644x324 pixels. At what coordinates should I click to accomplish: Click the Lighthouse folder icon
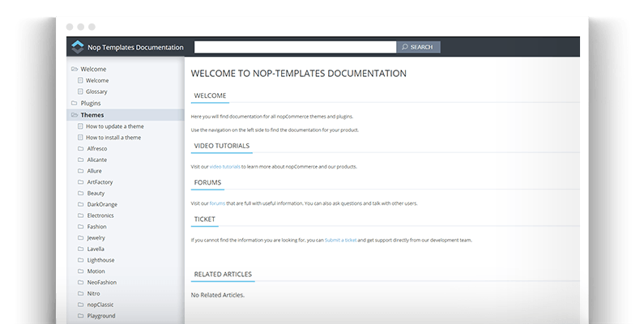[80, 259]
